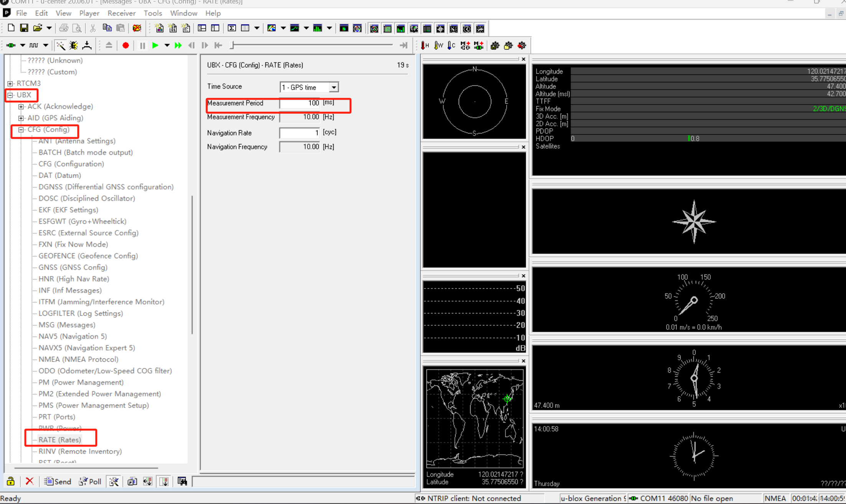Viewport: 846px width, 504px height.
Task: Toggle the Pause playback button
Action: coord(142,46)
